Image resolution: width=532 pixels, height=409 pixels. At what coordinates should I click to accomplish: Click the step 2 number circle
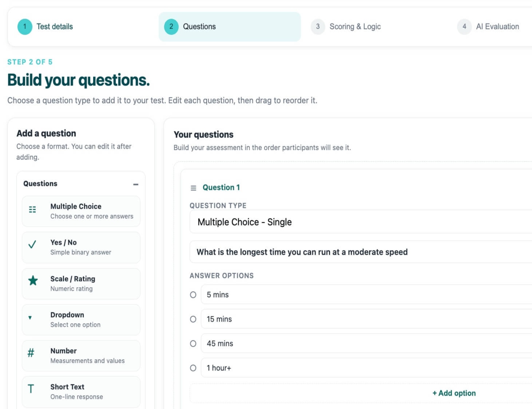coord(171,27)
